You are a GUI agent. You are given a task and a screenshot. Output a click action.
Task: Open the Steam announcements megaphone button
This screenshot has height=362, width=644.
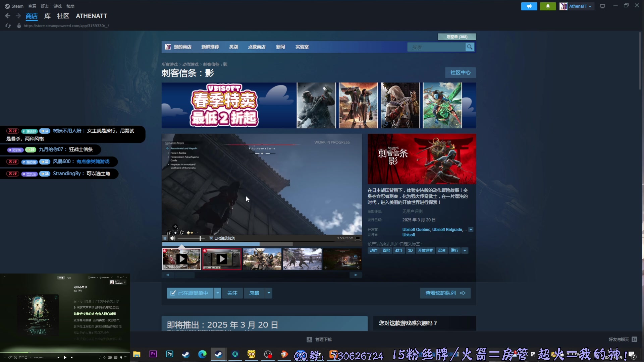(x=529, y=6)
